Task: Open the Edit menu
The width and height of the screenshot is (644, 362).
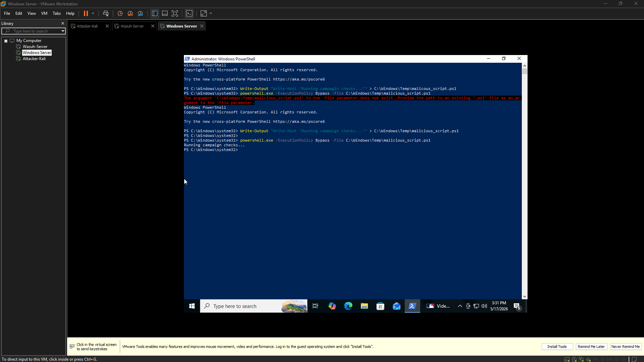Action: tap(19, 13)
